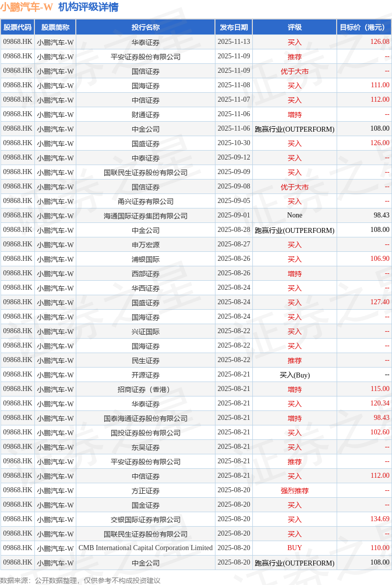Viewport: 392px width, 585px height.
Task: Click the target price 127.40 cell
Action: 364,302
